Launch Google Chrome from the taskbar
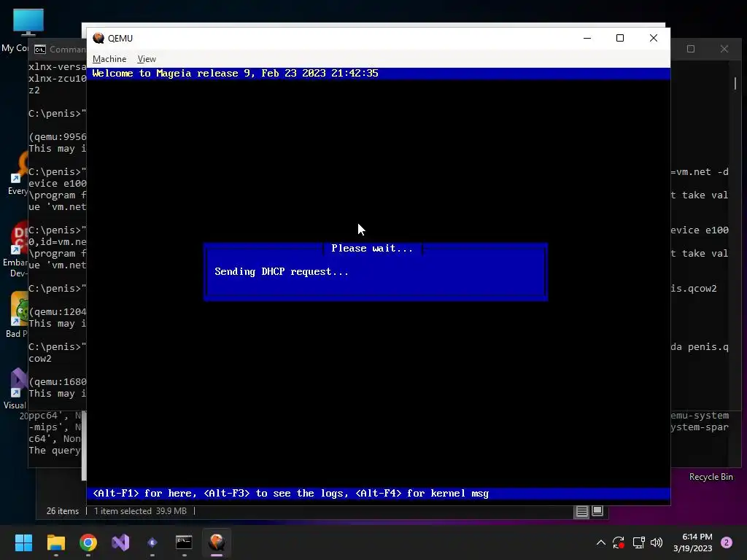 pyautogui.click(x=88, y=542)
